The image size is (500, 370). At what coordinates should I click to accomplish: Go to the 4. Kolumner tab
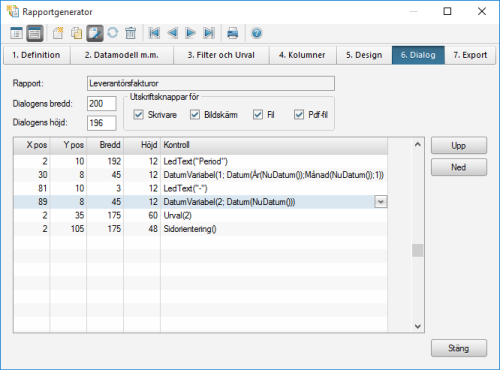[x=302, y=55]
